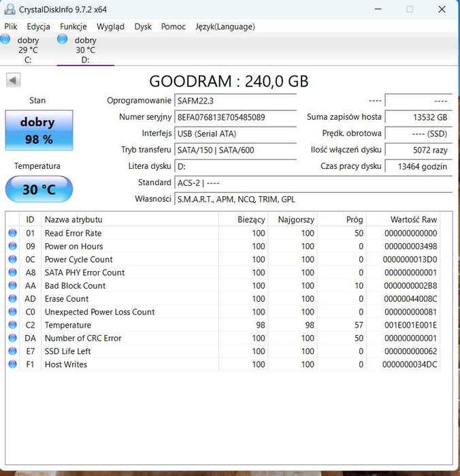Image resolution: width=460 pixels, height=476 pixels.
Task: Click the Nazwa atrybutu column header
Action: [x=130, y=219]
